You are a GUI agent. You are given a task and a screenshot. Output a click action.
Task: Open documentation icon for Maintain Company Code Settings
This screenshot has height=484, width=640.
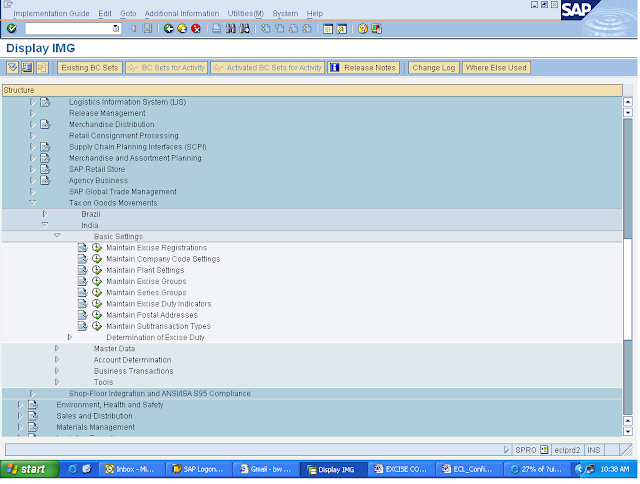tap(83, 259)
